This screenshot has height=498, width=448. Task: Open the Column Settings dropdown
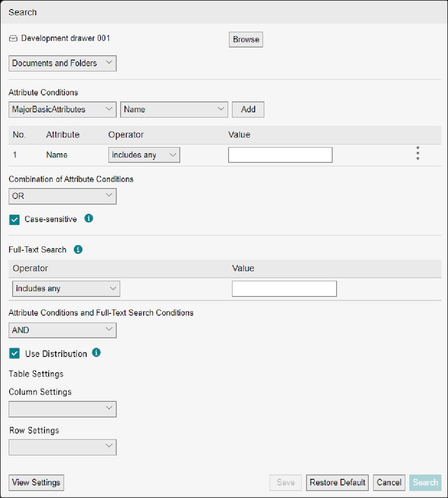click(62, 409)
